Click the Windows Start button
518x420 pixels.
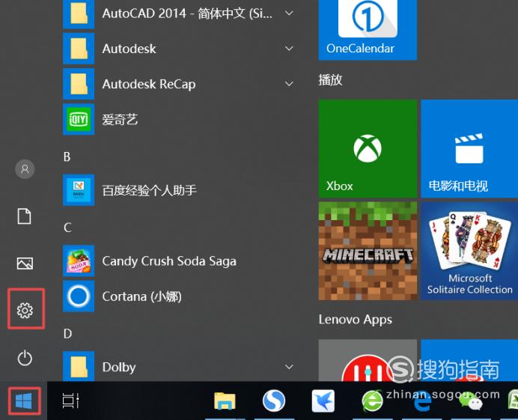[24, 401]
